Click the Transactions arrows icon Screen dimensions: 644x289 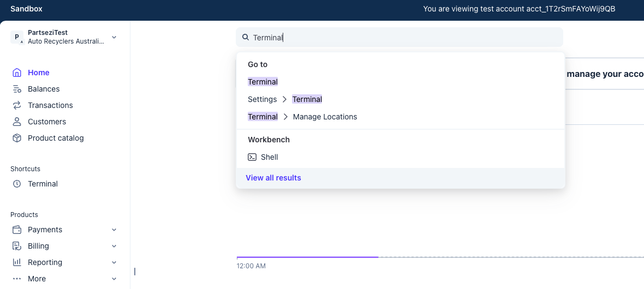[17, 105]
